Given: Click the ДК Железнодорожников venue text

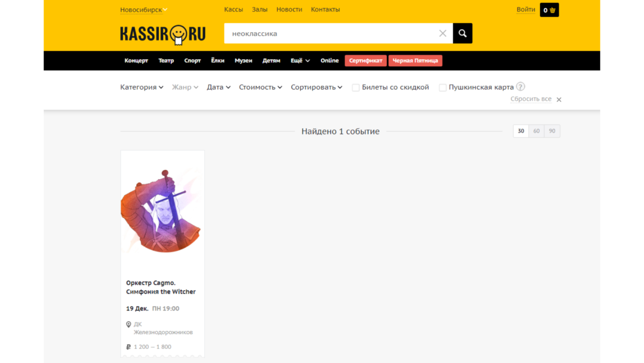Looking at the screenshot, I should click(x=163, y=328).
